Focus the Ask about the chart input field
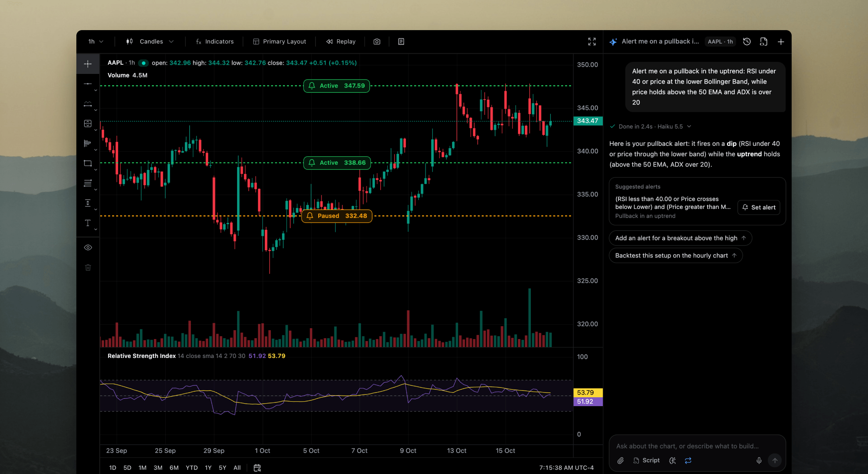The image size is (868, 474). [x=697, y=446]
